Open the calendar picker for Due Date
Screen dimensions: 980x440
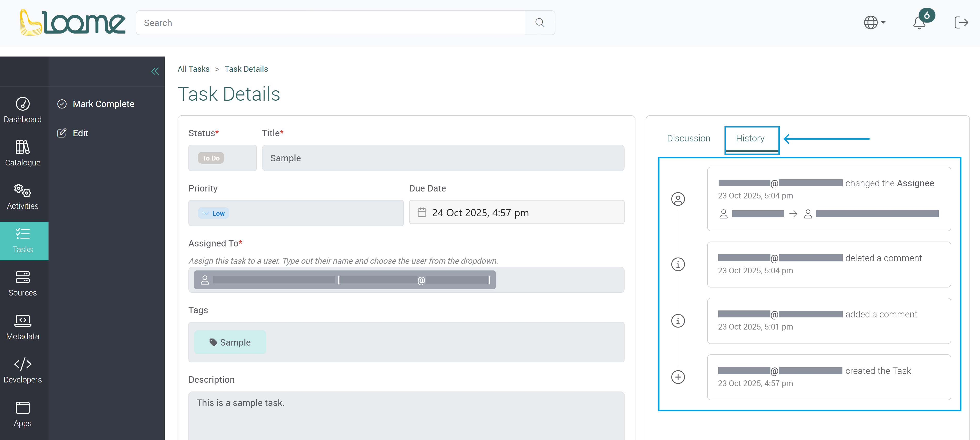(422, 212)
